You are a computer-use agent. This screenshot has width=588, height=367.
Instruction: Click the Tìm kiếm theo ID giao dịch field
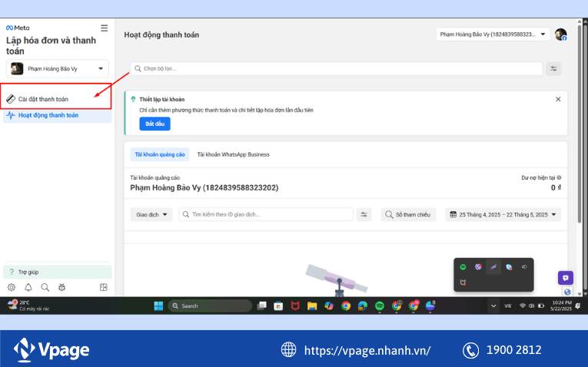click(x=266, y=214)
